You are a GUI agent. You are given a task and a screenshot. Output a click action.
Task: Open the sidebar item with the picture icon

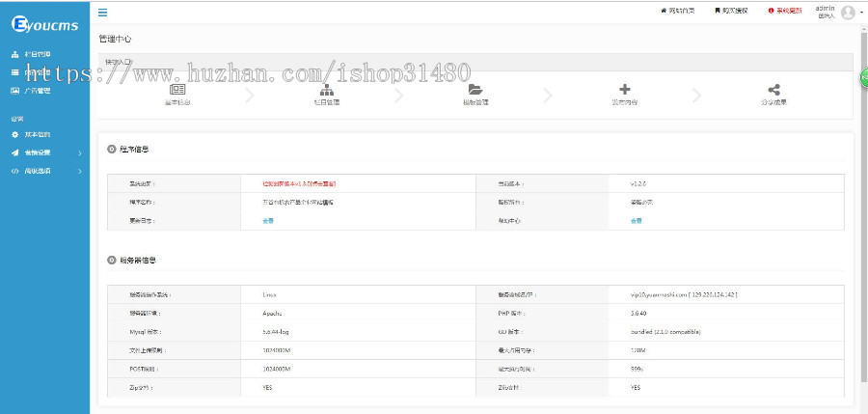tap(44, 91)
